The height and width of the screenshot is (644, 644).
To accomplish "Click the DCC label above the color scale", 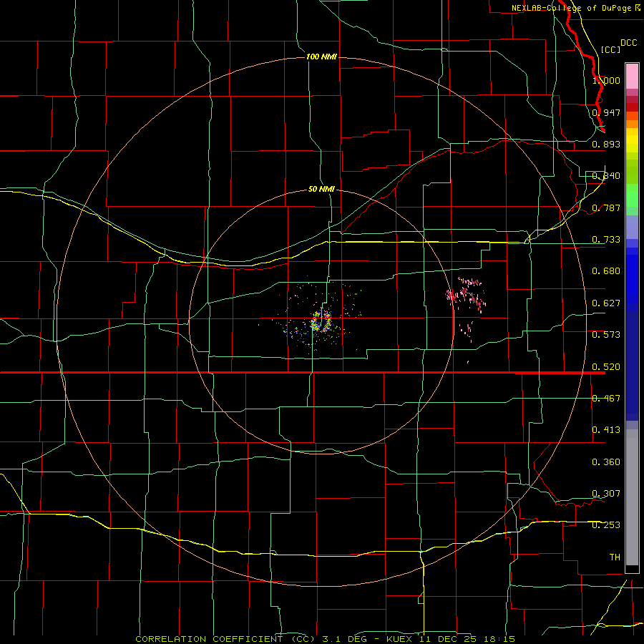I will (628, 43).
